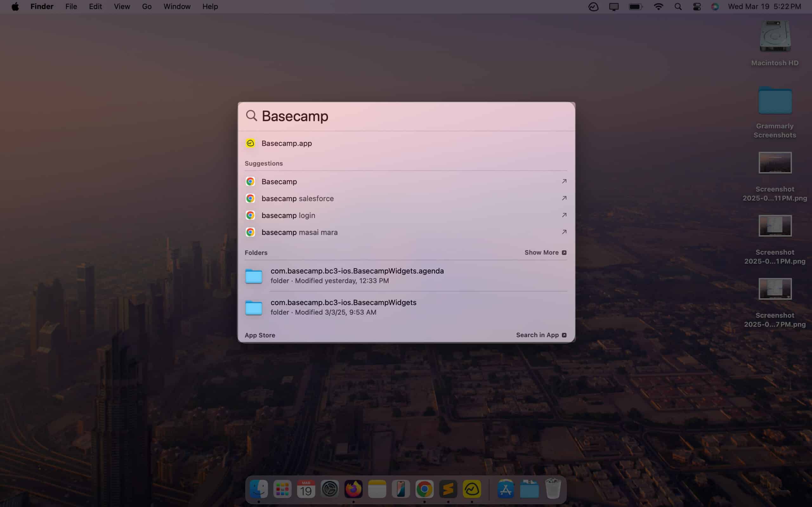
Task: Open Firefox icon in the Dock
Action: [353, 489]
